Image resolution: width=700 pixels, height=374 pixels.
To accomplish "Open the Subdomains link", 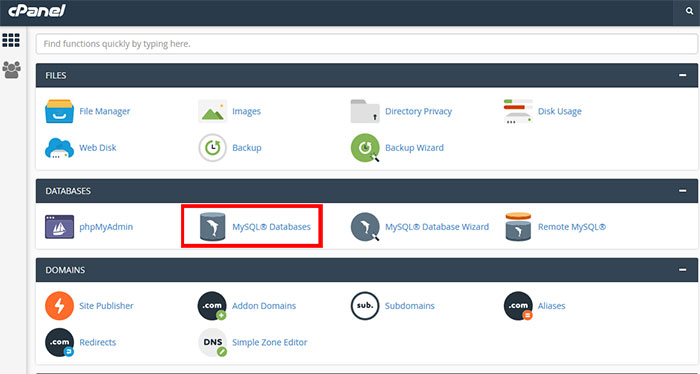I will tap(410, 306).
